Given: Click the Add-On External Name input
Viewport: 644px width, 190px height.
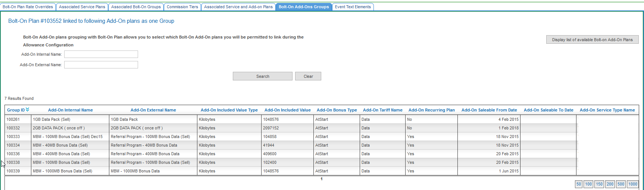Looking at the screenshot, I should pos(101,65).
